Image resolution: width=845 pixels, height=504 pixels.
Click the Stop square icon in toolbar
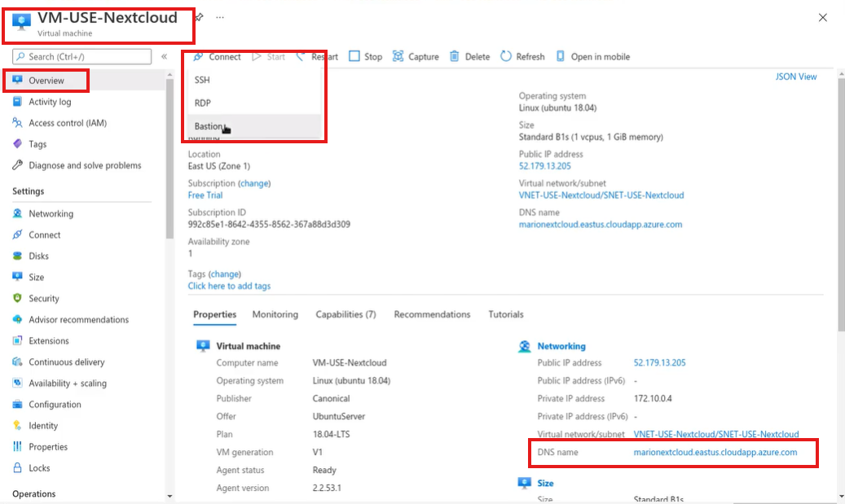354,56
